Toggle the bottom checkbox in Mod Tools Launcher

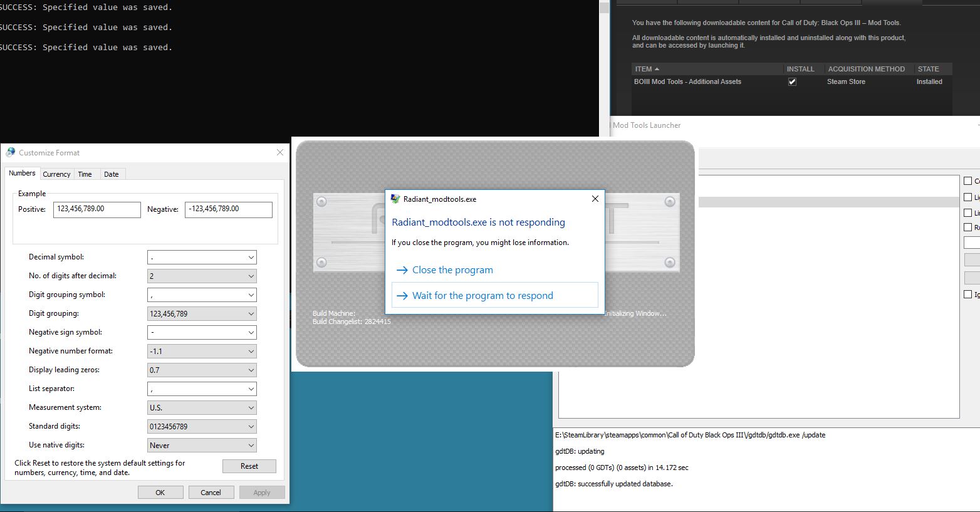(967, 295)
